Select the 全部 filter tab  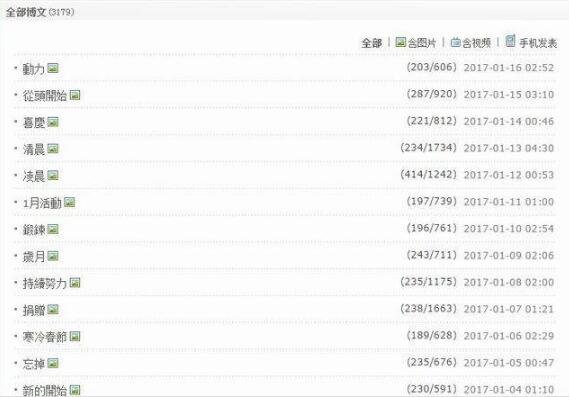coord(372,43)
